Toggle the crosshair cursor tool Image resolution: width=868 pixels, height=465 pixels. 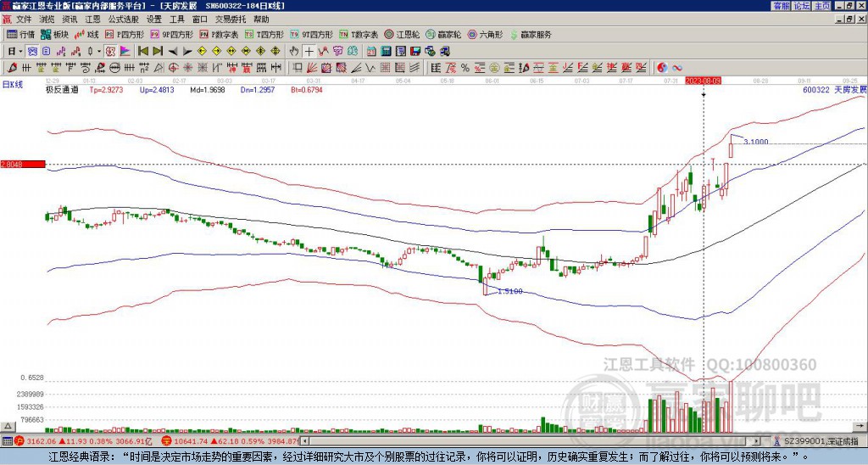tap(309, 52)
